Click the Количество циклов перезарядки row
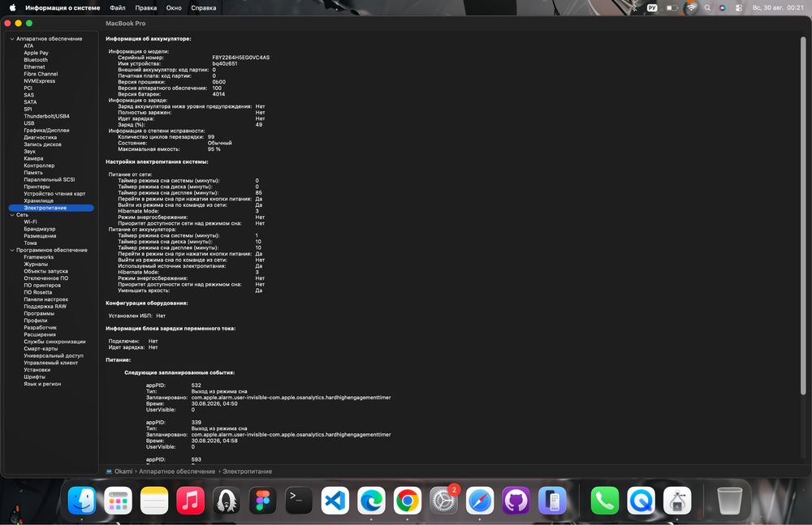This screenshot has height=525, width=812. coord(166,136)
